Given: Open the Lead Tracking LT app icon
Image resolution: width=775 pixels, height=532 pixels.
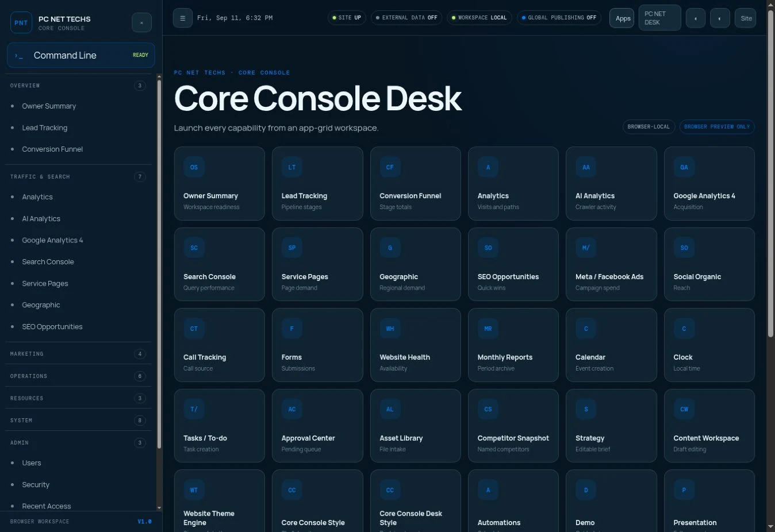Looking at the screenshot, I should (292, 167).
